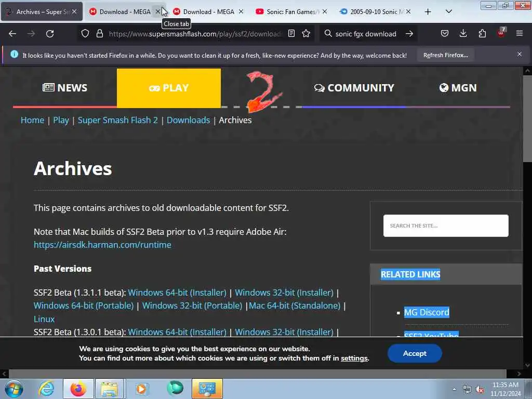Click Firefox icon in taskbar
This screenshot has height=399, width=532.
[x=78, y=389]
